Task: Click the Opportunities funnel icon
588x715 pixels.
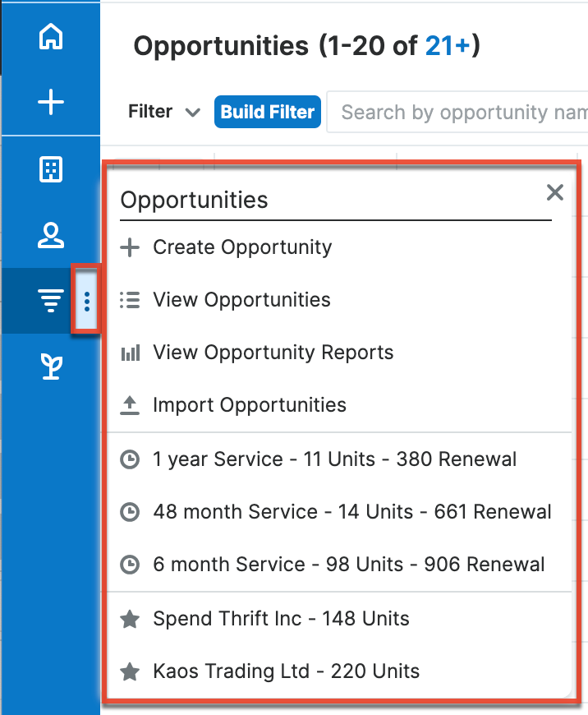Action: [x=51, y=301]
